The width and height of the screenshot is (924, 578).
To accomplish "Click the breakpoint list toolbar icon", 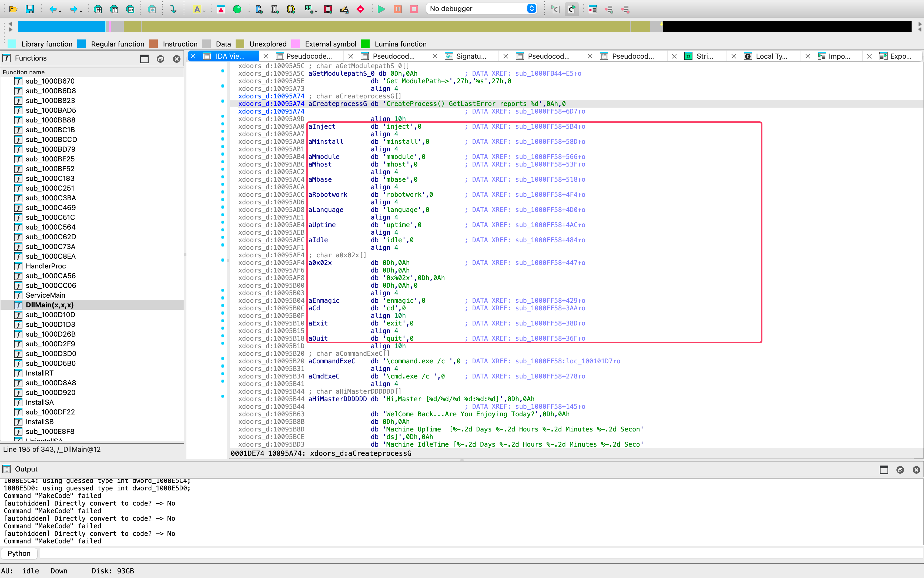I will coord(593,9).
